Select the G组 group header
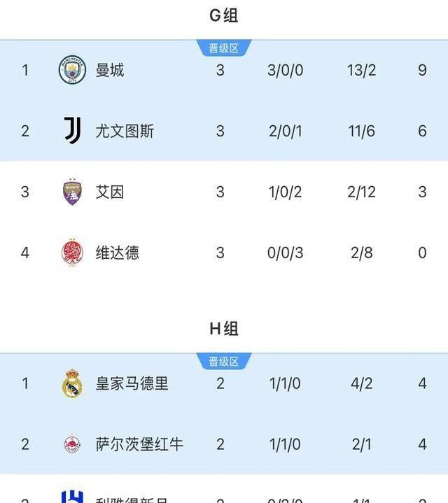448x503 pixels. click(224, 15)
